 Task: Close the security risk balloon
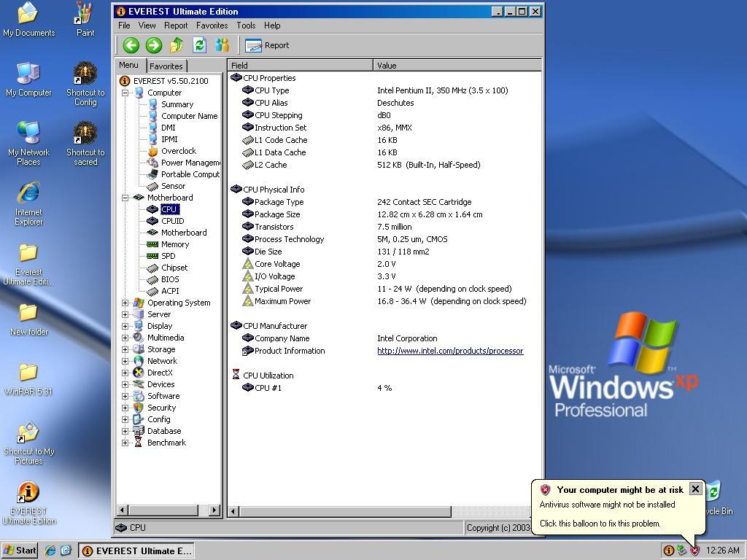pos(695,489)
